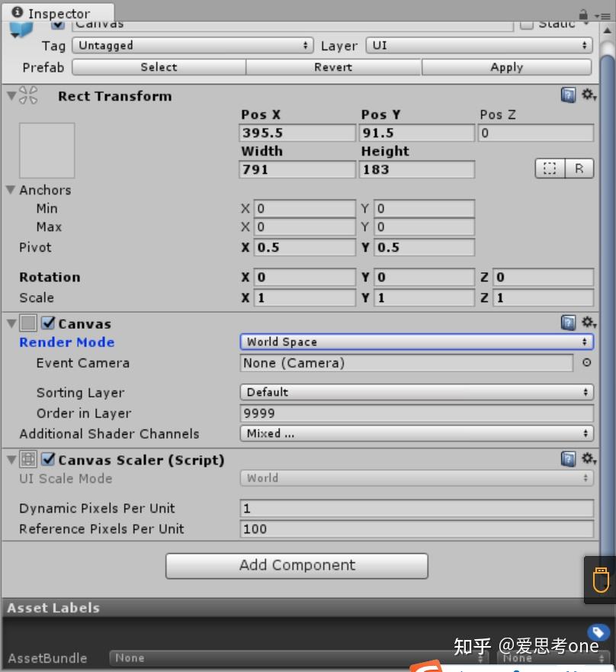The height and width of the screenshot is (672, 616).
Task: Toggle blueprint mode button in Rect Transform
Action: 550,169
